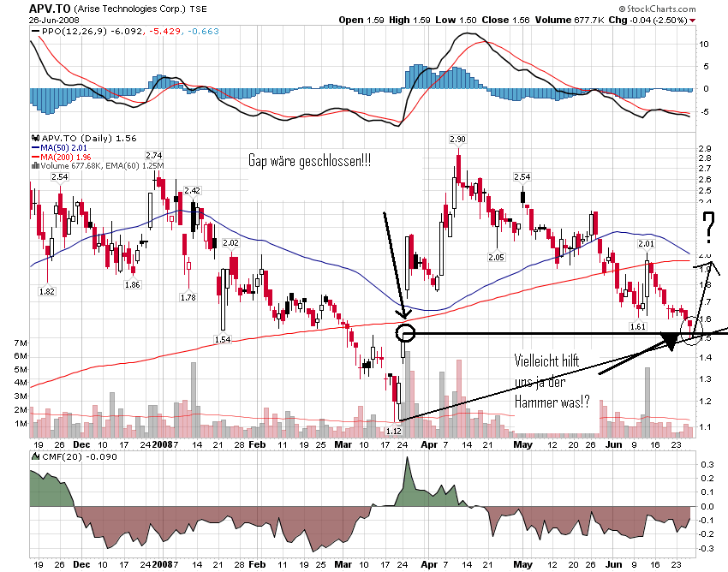This screenshot has width=728, height=572.
Task: Click the CMF(20) -0.090 legend
Action: point(80,457)
